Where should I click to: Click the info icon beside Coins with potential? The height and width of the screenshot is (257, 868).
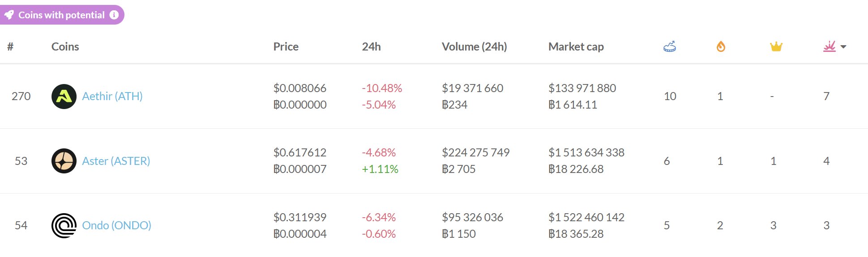tap(115, 15)
